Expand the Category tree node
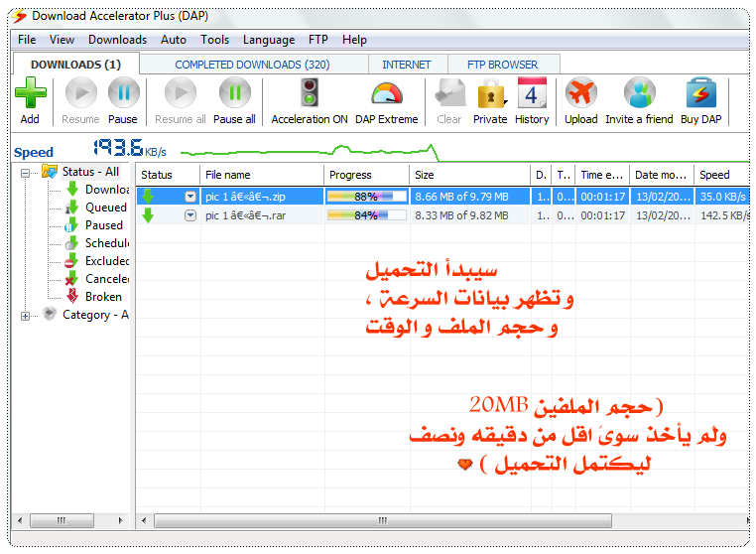The height and width of the screenshot is (554, 756). coord(25,316)
